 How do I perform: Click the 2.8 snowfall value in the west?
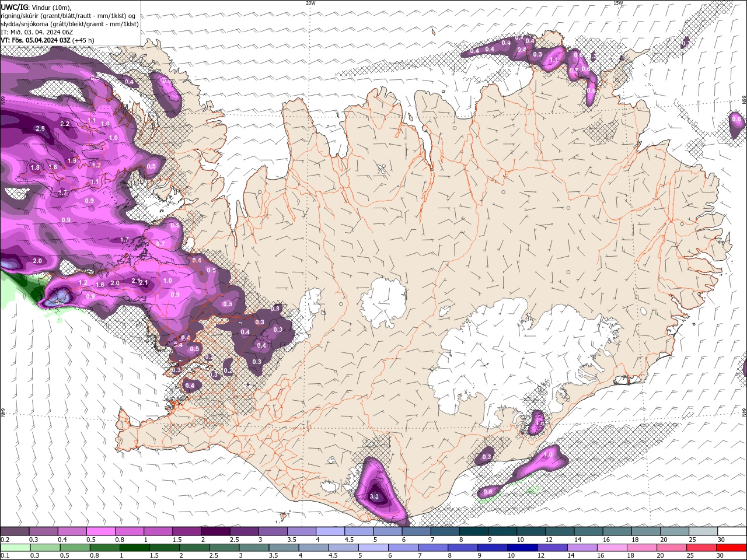pyautogui.click(x=40, y=128)
